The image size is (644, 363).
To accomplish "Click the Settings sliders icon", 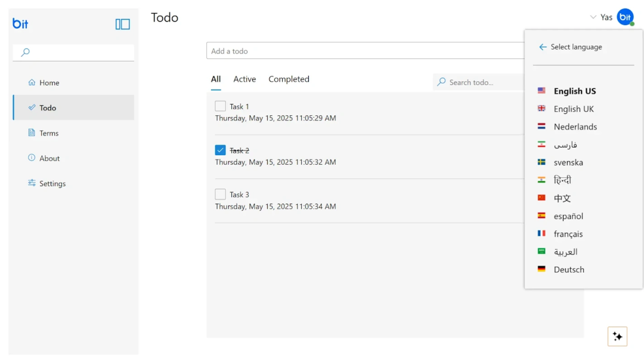I will coord(32,183).
